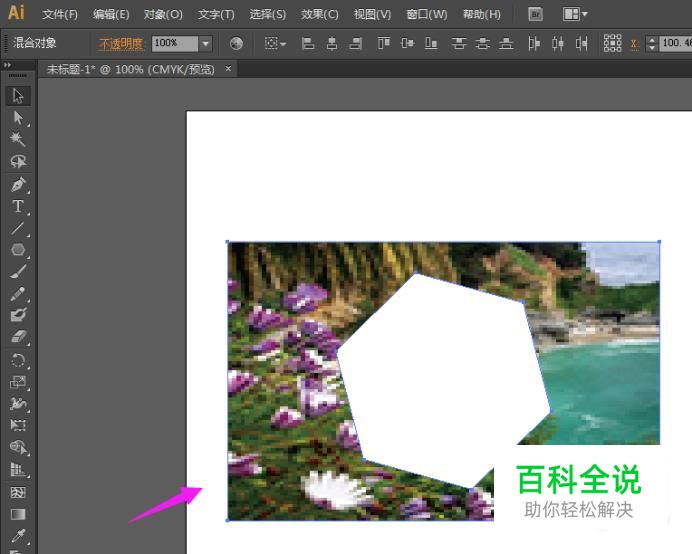Click the opacity 100% input field
692x554 pixels.
175,43
